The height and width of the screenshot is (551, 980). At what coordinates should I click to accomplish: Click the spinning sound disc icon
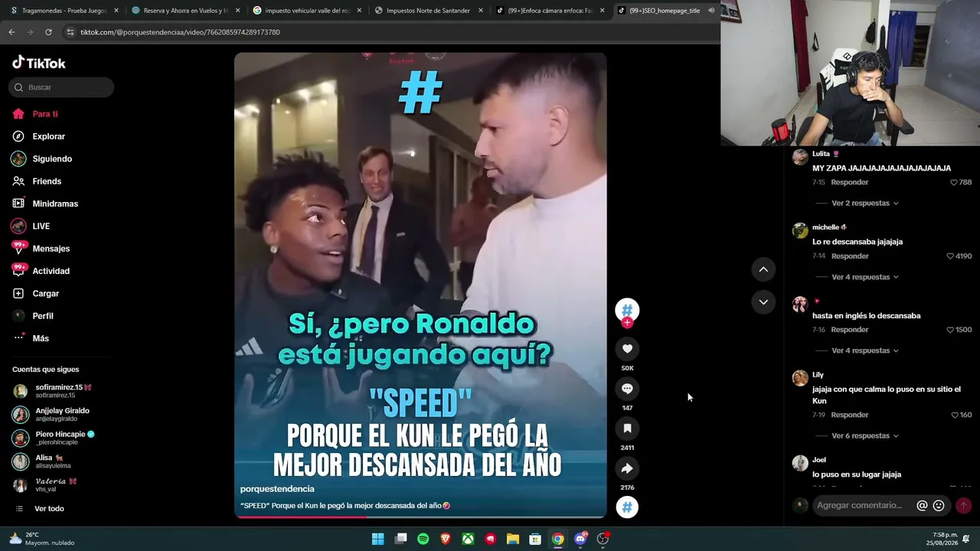tap(627, 507)
